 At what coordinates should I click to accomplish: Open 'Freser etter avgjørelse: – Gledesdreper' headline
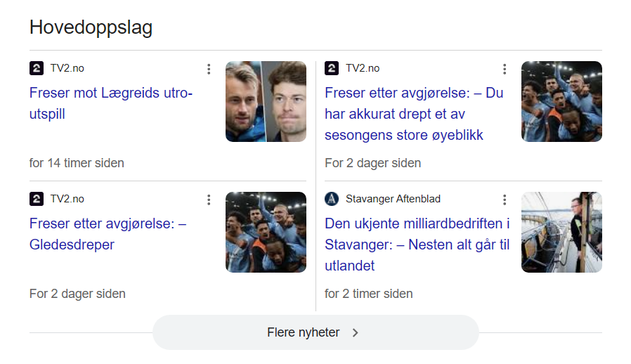[108, 234]
